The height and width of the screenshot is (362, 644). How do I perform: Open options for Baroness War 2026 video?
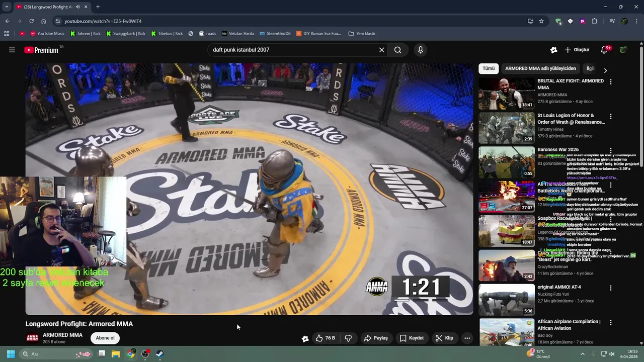point(611,150)
